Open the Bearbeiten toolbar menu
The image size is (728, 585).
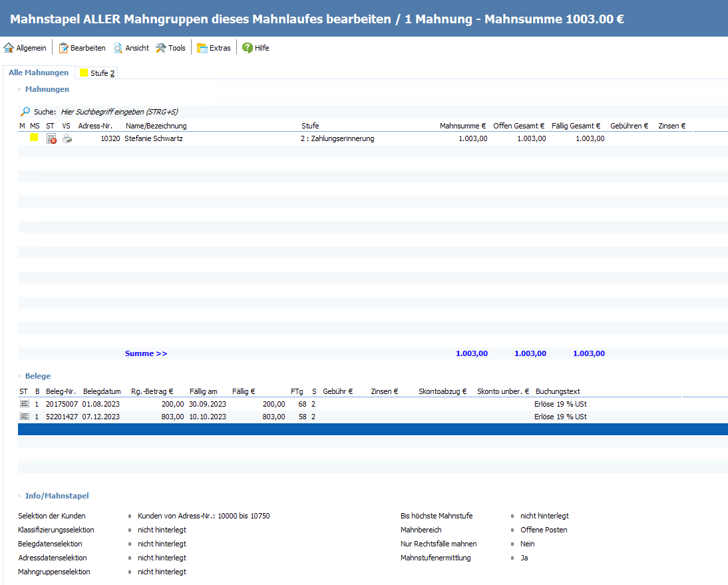(82, 48)
